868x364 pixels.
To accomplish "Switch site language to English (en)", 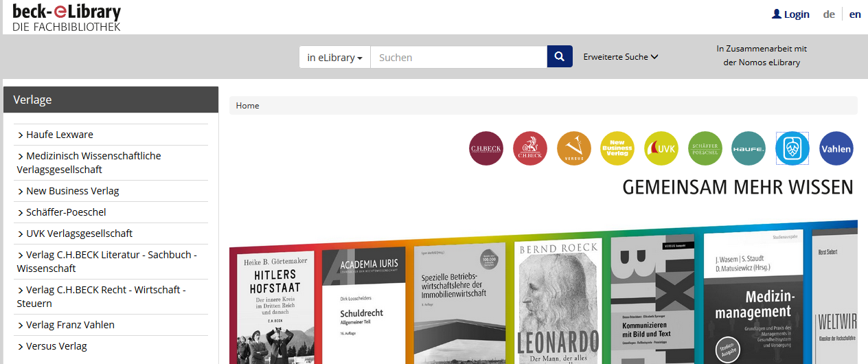I will pos(855,14).
